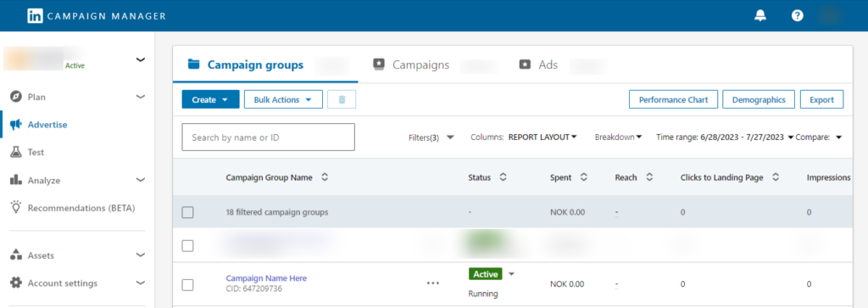The height and width of the screenshot is (308, 868).
Task: Sort by Status column
Action: [504, 178]
